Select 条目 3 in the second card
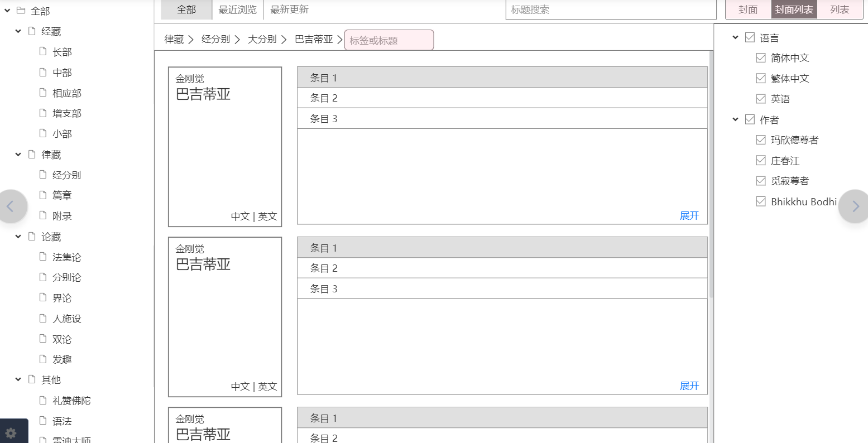 502,288
